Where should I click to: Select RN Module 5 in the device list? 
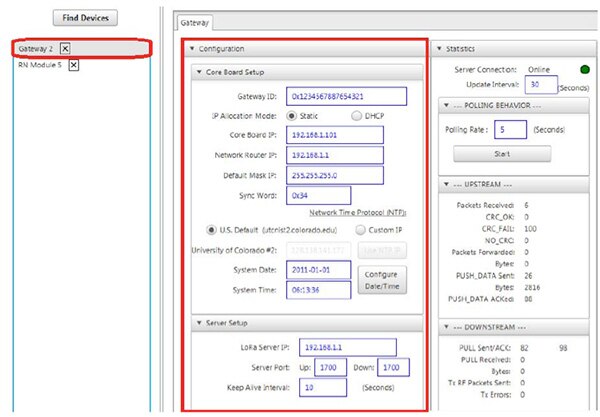pos(39,65)
